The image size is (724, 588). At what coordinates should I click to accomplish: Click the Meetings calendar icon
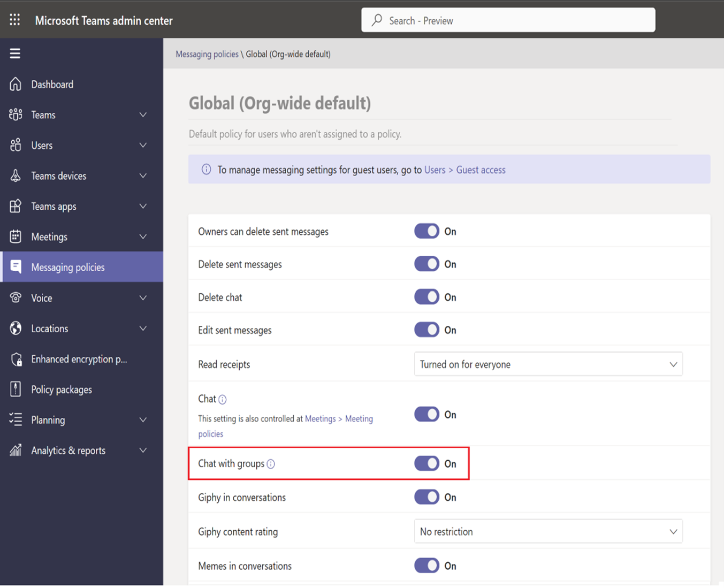click(x=16, y=236)
